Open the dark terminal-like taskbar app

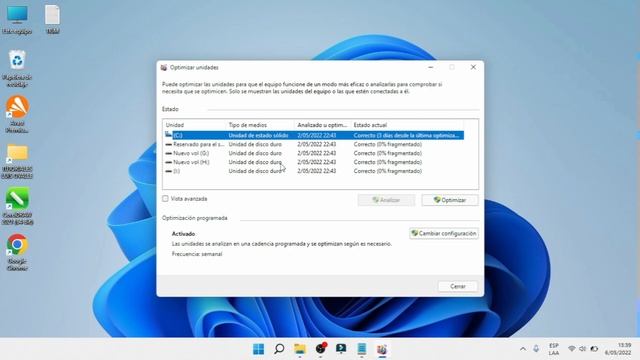click(x=341, y=349)
